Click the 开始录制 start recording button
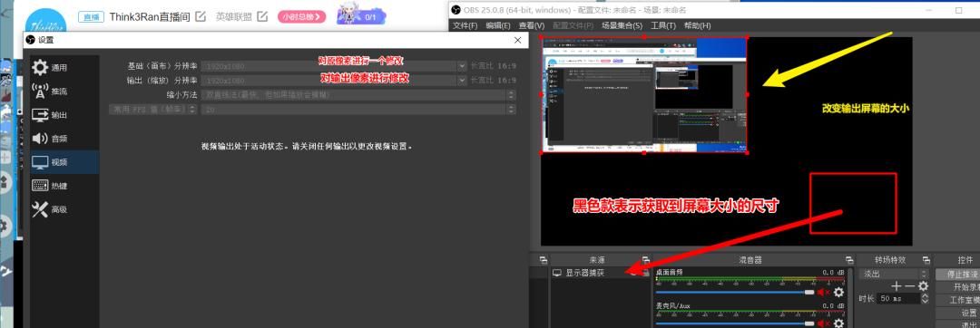This screenshot has height=328, width=980. 957,287
